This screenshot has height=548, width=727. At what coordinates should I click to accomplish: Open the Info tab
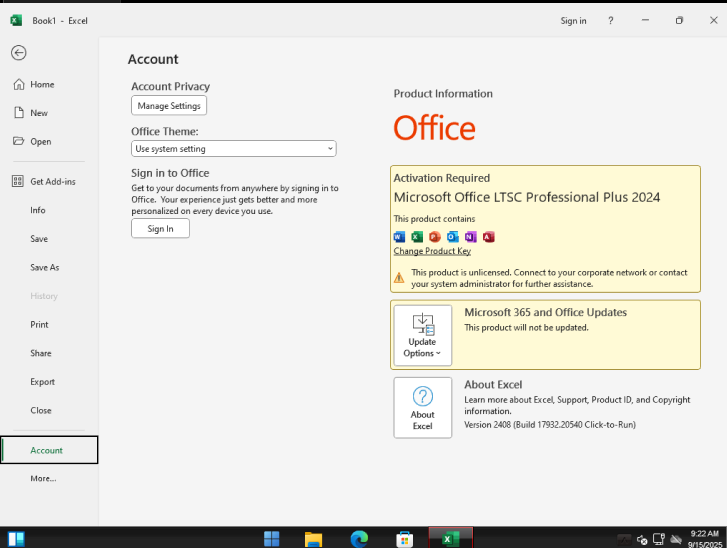tap(38, 210)
